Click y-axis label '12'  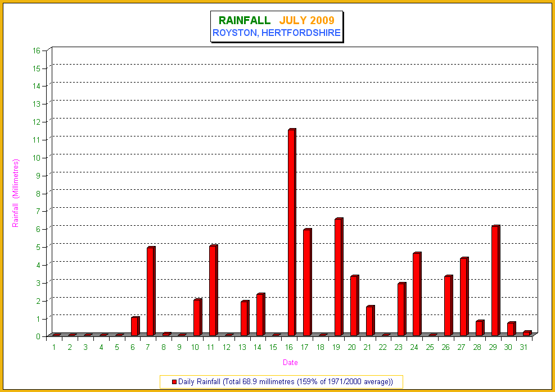click(37, 122)
